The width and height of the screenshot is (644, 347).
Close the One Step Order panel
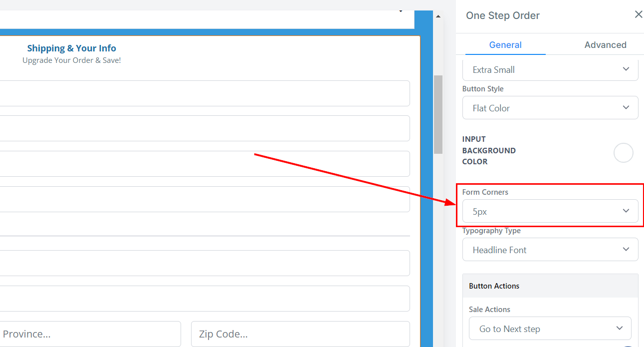tap(638, 14)
